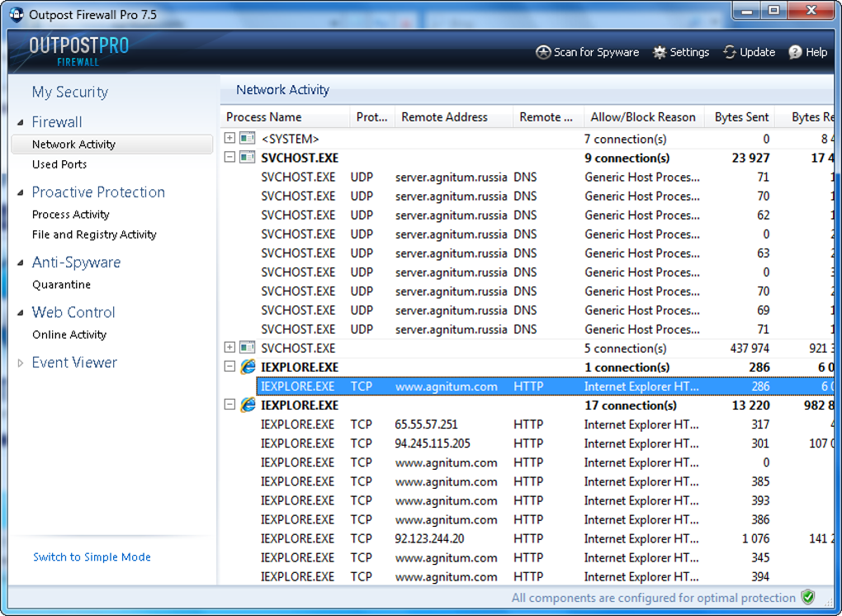This screenshot has width=842, height=616.
Task: Open File and Registry Activity page
Action: (94, 235)
